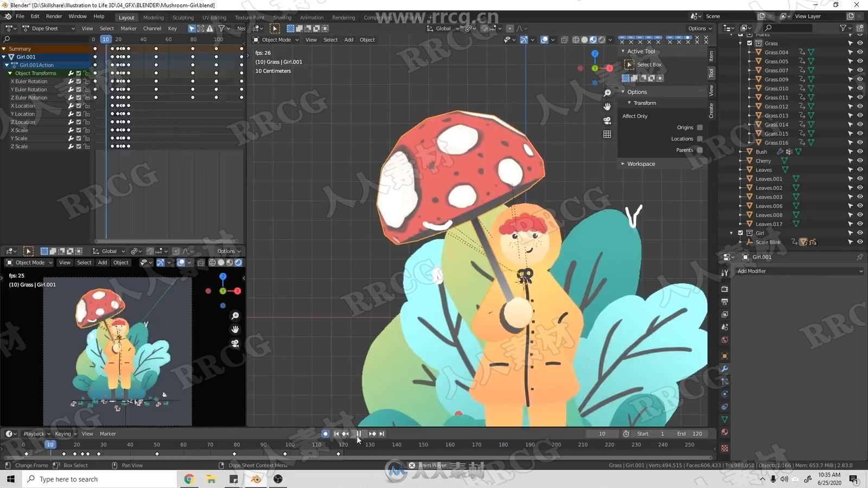The height and width of the screenshot is (488, 868).
Task: Open the Marker menu in the timeline
Action: tap(108, 434)
